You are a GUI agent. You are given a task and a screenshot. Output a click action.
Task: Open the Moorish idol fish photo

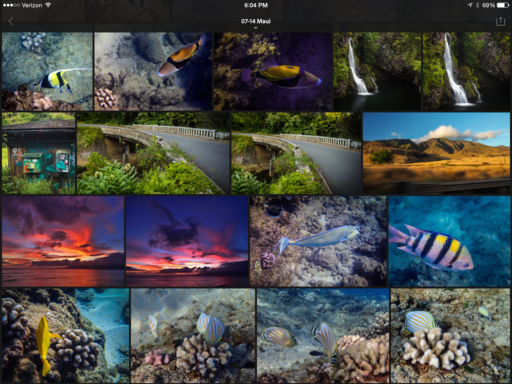[x=47, y=71]
